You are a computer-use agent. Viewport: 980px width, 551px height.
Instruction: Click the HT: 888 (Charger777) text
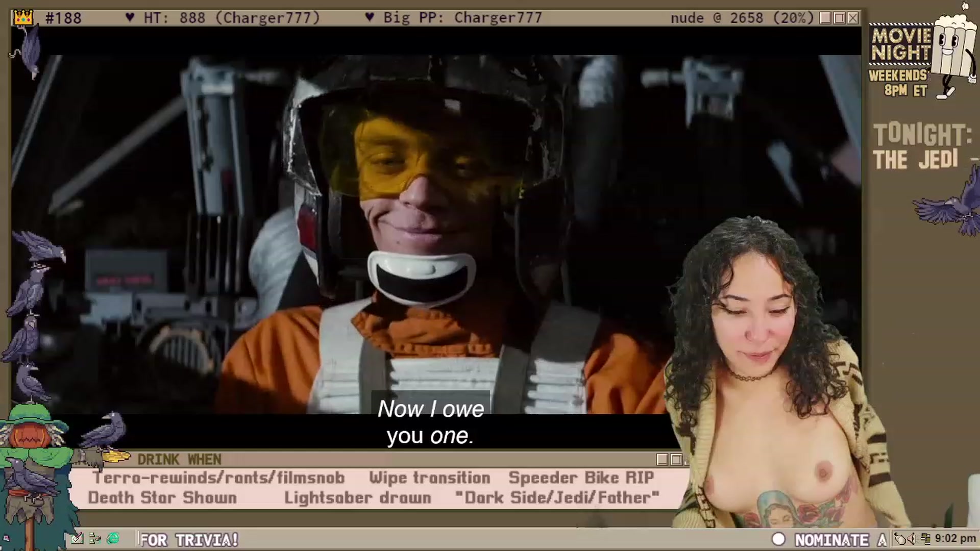pyautogui.click(x=232, y=18)
